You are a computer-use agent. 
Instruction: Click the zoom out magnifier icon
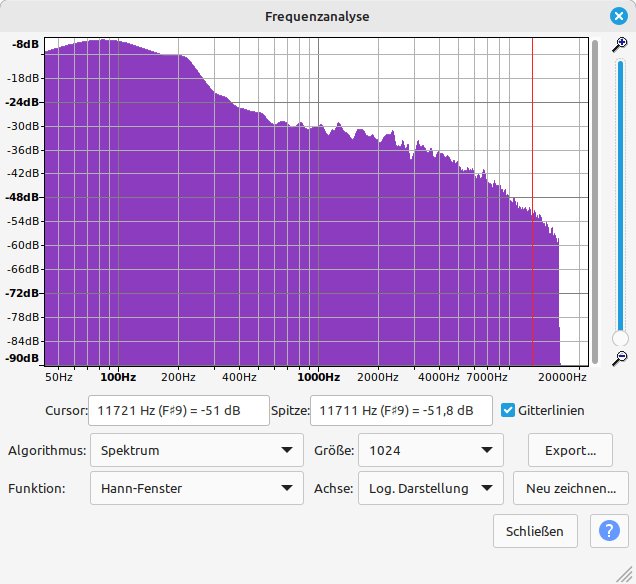click(x=619, y=358)
